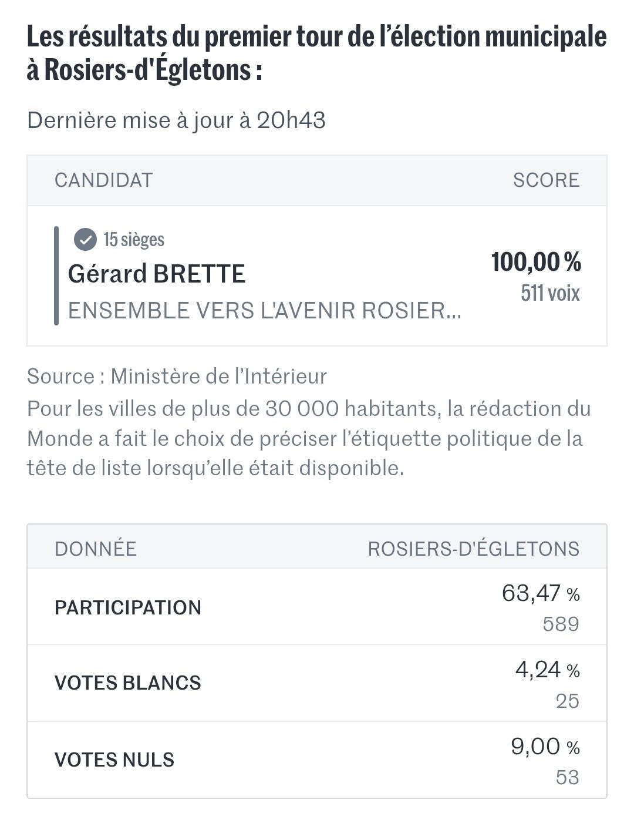Select the VOTES NULS row label
This screenshot has width=634, height=840.
coord(114,760)
